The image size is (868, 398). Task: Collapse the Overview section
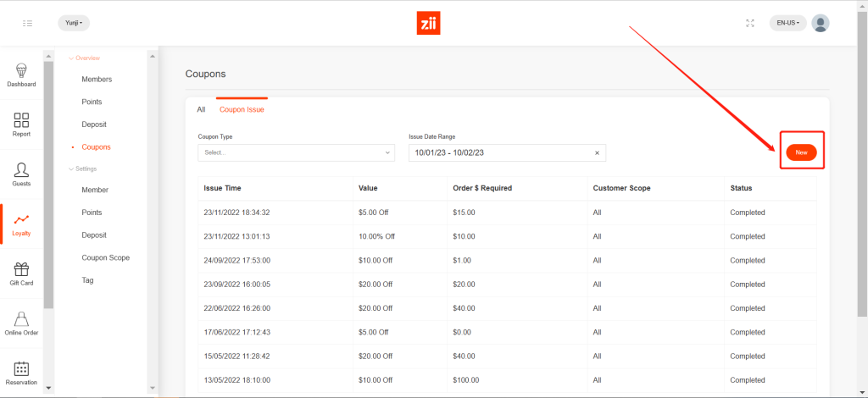[x=84, y=58]
